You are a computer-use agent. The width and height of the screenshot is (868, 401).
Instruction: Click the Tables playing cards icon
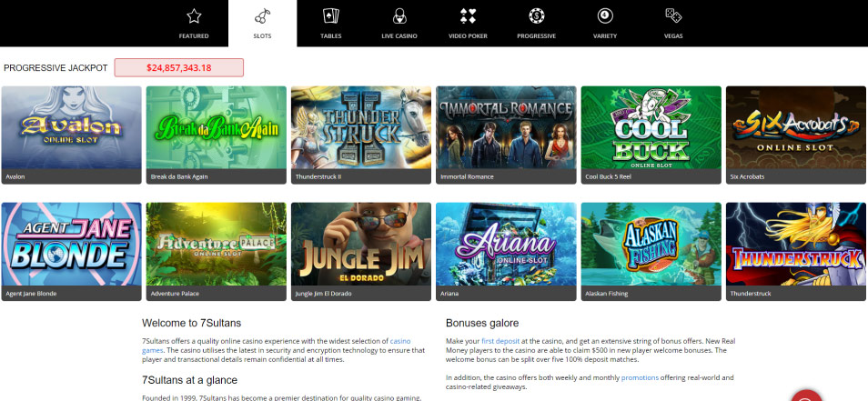[330, 16]
